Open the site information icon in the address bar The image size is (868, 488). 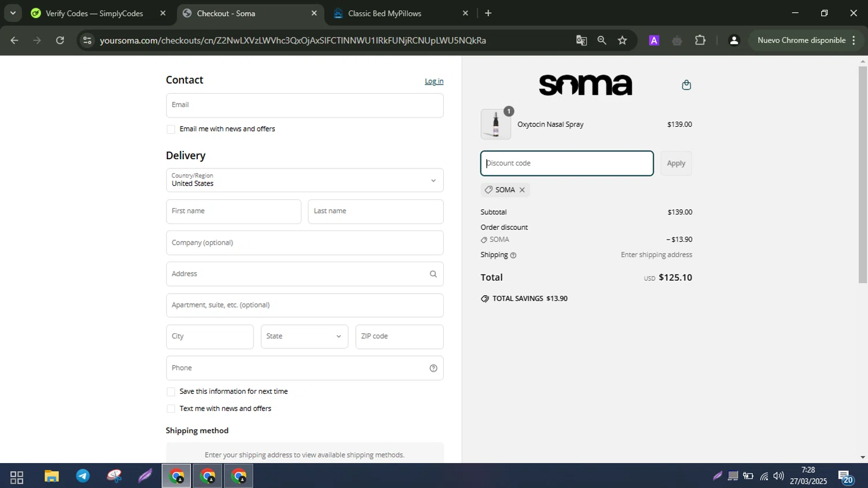(x=87, y=41)
